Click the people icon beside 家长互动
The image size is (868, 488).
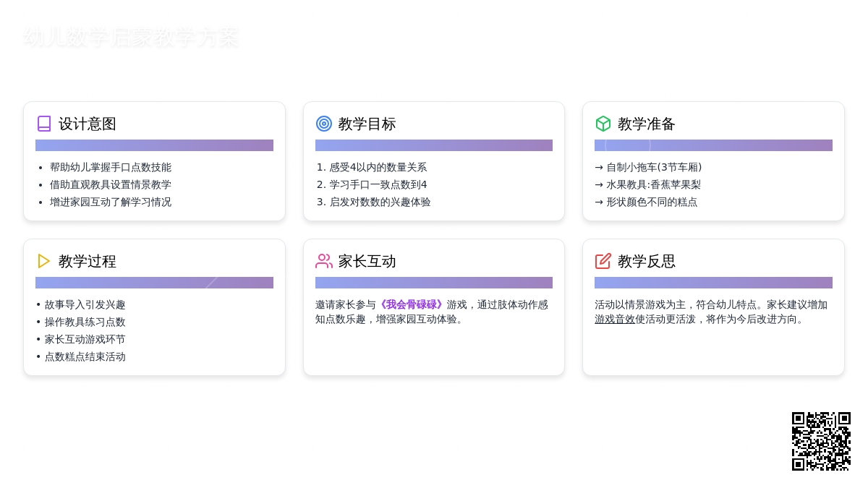pos(324,261)
